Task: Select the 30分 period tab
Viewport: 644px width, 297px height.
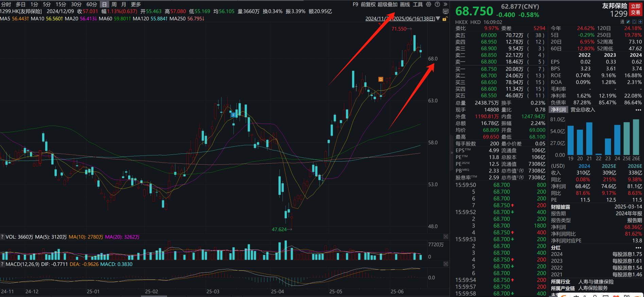Action: click(76, 4)
